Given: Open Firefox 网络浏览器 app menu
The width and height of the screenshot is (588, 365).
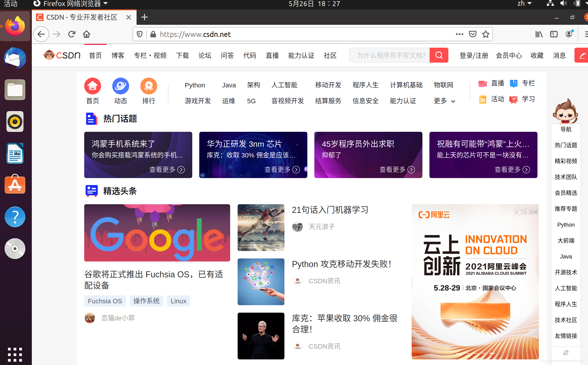Looking at the screenshot, I should 71,4.
